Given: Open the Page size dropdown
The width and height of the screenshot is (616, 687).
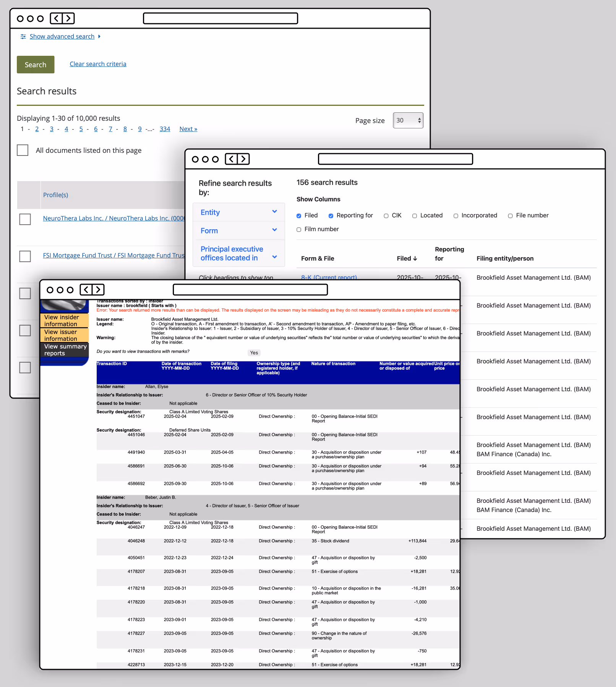Looking at the screenshot, I should (408, 120).
